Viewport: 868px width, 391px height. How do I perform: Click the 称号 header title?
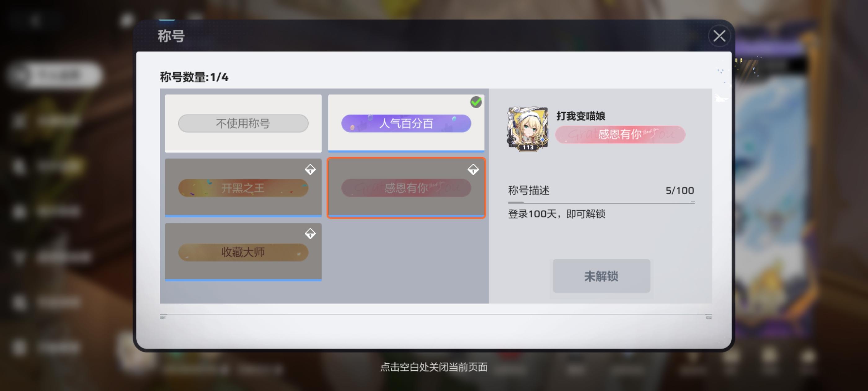[171, 36]
